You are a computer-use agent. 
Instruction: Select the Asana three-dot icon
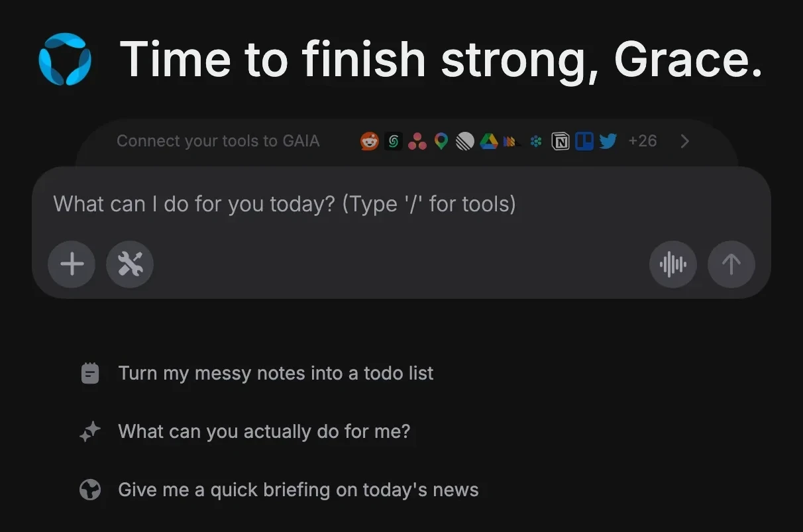click(417, 141)
